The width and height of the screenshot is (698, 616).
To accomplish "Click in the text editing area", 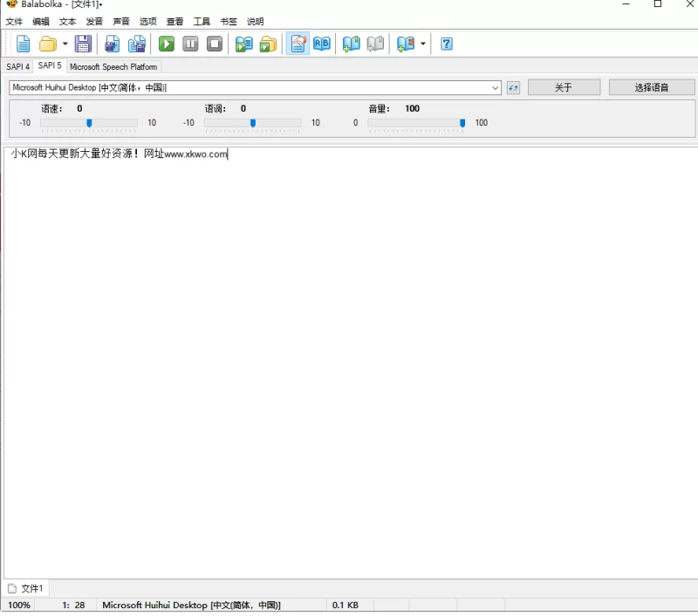I will pos(351,363).
